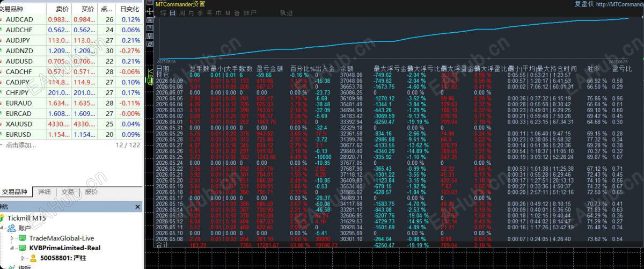Open the http://MTCommander link
644x269 pixels.
pyautogui.click(x=619, y=4)
